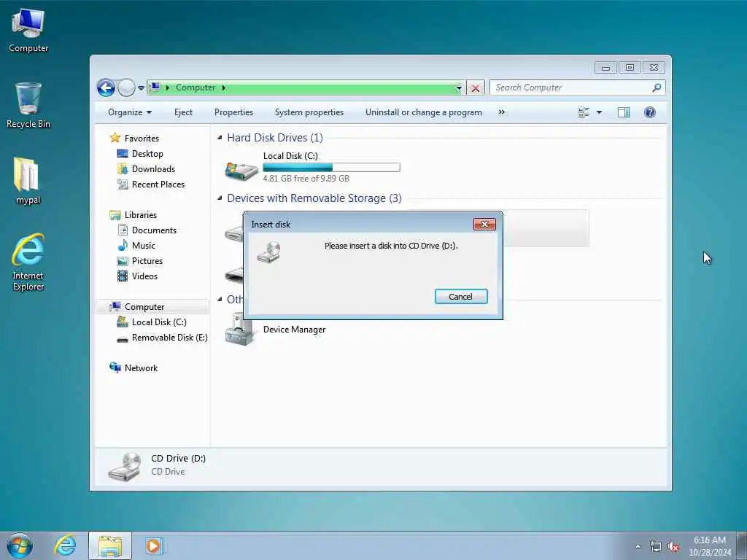The height and width of the screenshot is (560, 747).
Task: Open the Pictures library
Action: [147, 261]
